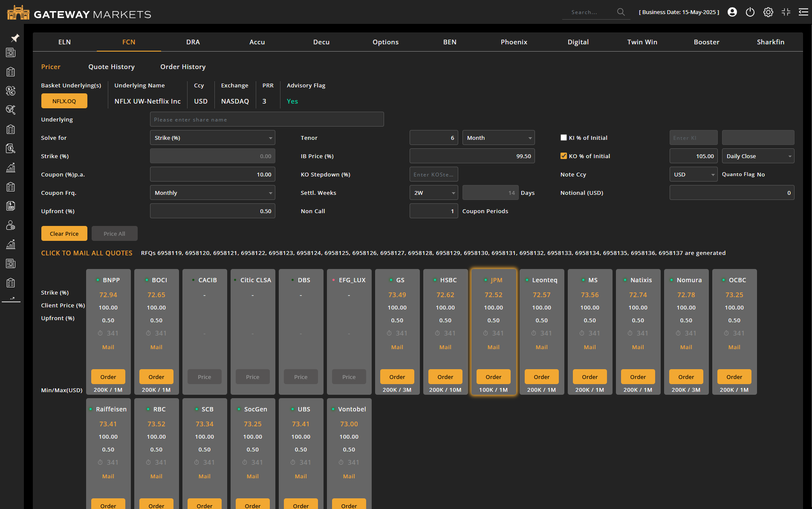Open the user settings sidebar icon
This screenshot has width=812, height=509.
11,225
